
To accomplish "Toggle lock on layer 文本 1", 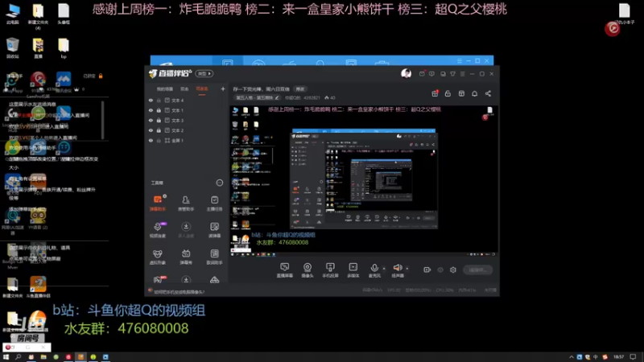I will [159, 110].
